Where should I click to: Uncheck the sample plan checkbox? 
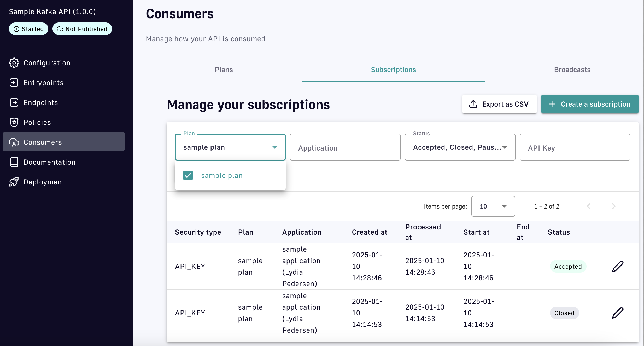tap(188, 175)
